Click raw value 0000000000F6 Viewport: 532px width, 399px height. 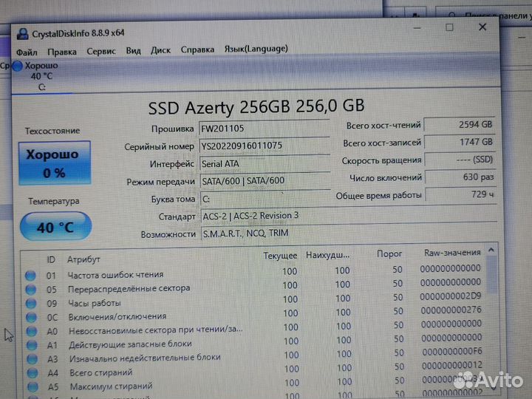tap(452, 352)
